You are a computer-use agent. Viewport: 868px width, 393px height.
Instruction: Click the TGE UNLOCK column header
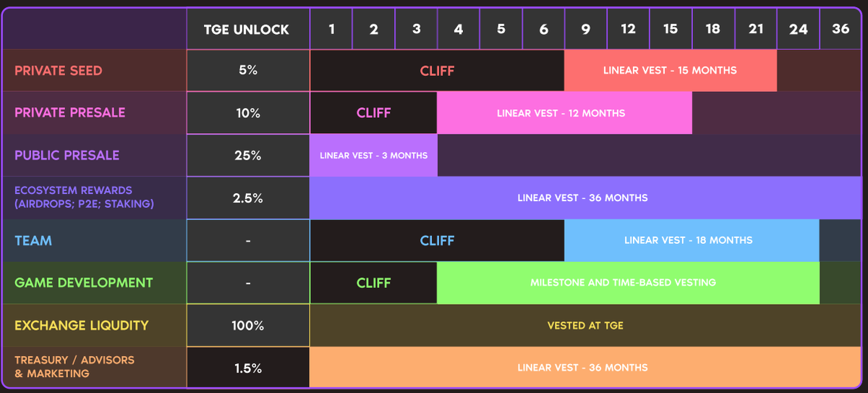247,30
